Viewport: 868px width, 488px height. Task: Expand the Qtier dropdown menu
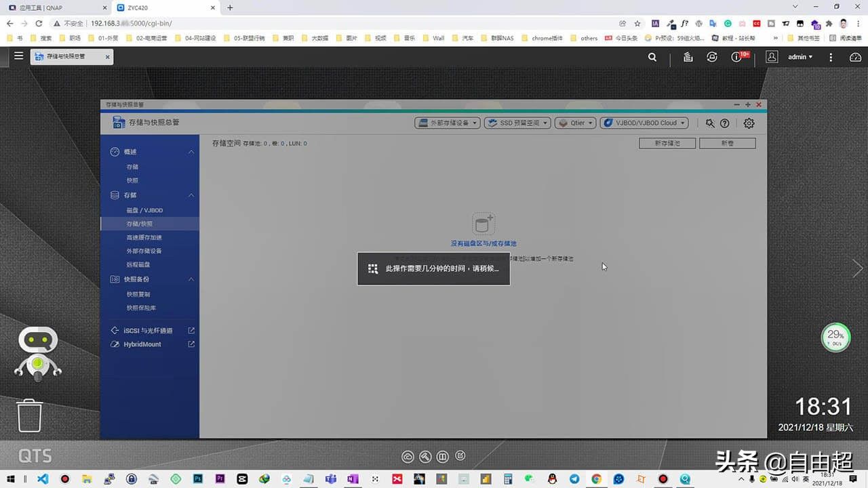tap(575, 123)
